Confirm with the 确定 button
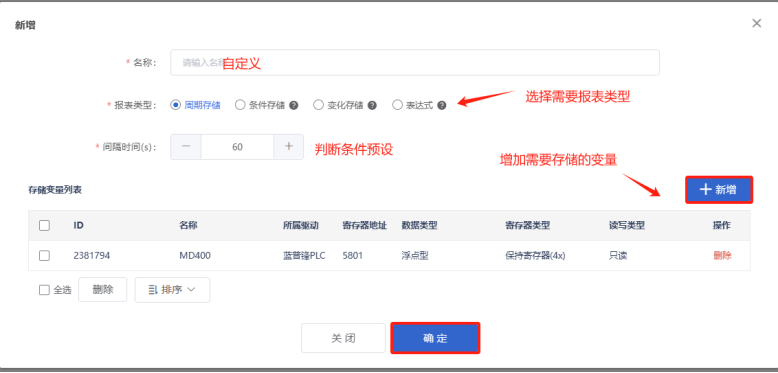The height and width of the screenshot is (373, 778). 435,338
